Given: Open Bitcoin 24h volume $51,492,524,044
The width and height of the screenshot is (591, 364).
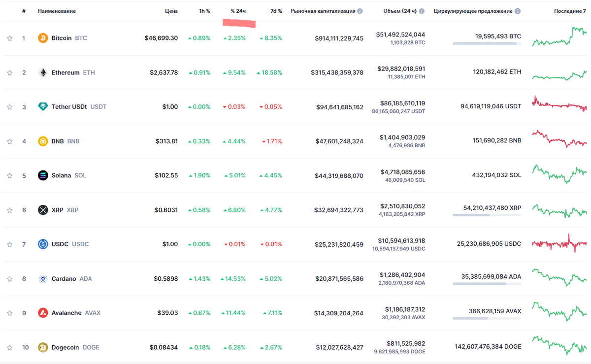Looking at the screenshot, I should tap(400, 34).
